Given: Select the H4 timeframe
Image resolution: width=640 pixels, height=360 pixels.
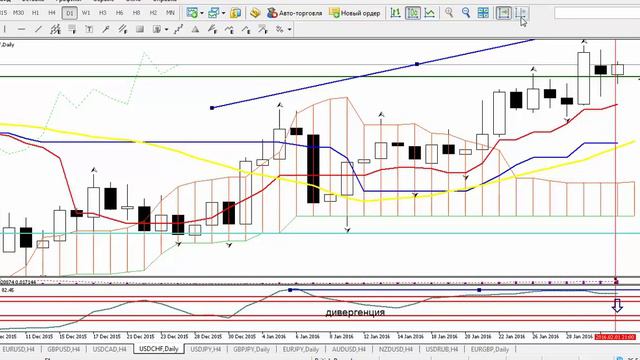Looking at the screenshot, I should tap(52, 13).
